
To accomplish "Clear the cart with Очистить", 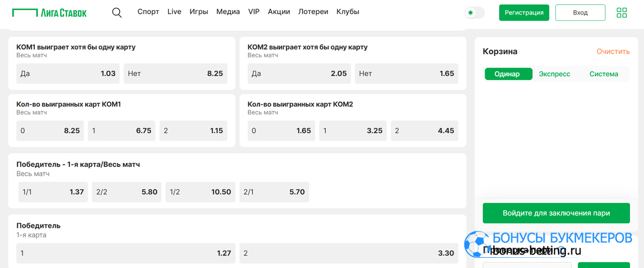I will [x=613, y=51].
